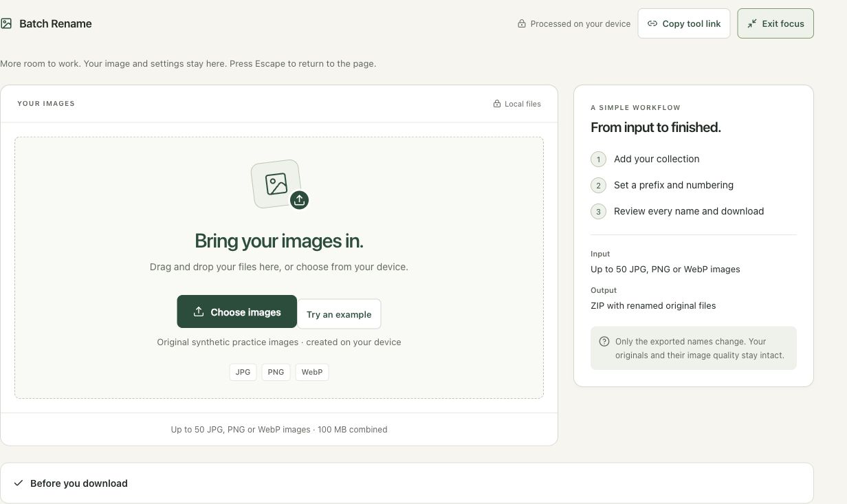Click the upload arrow inside Choose images

(199, 311)
